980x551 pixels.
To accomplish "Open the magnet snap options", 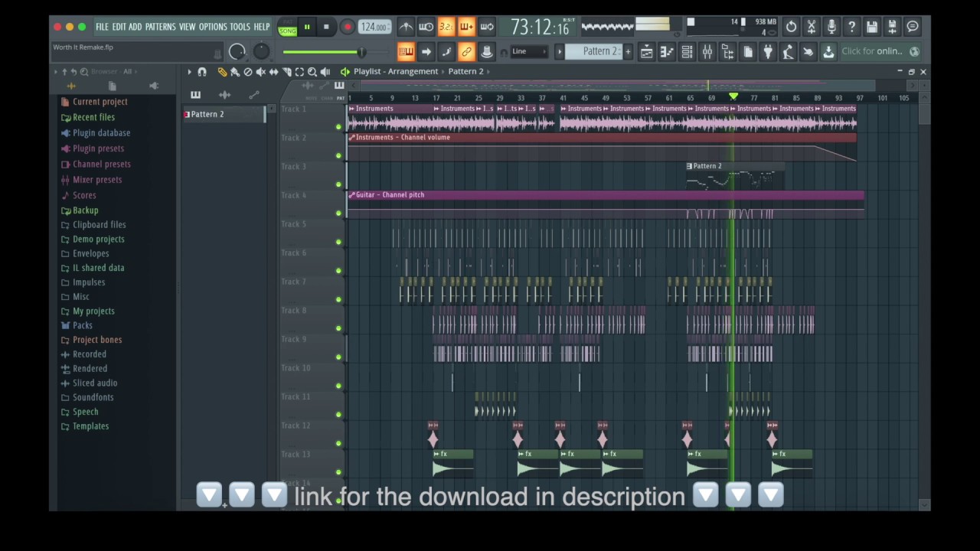I will [x=202, y=72].
